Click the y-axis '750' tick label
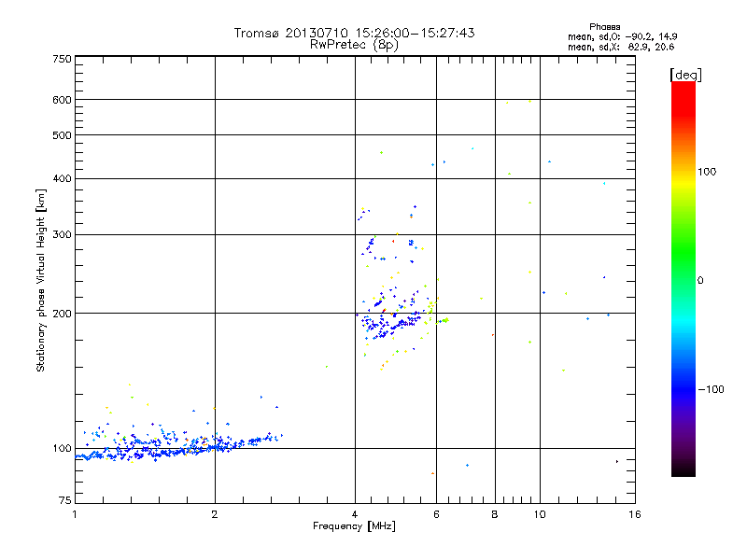747x560 pixels. [x=63, y=59]
